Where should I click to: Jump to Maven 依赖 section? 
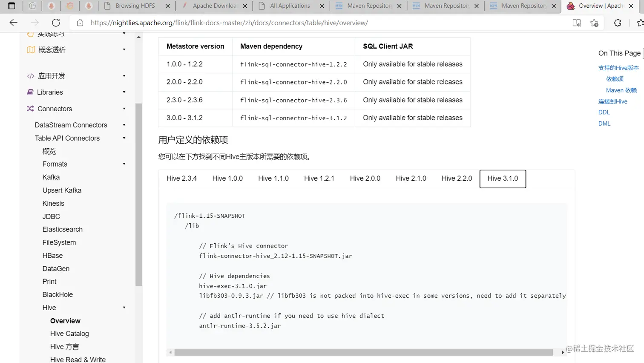pyautogui.click(x=621, y=90)
